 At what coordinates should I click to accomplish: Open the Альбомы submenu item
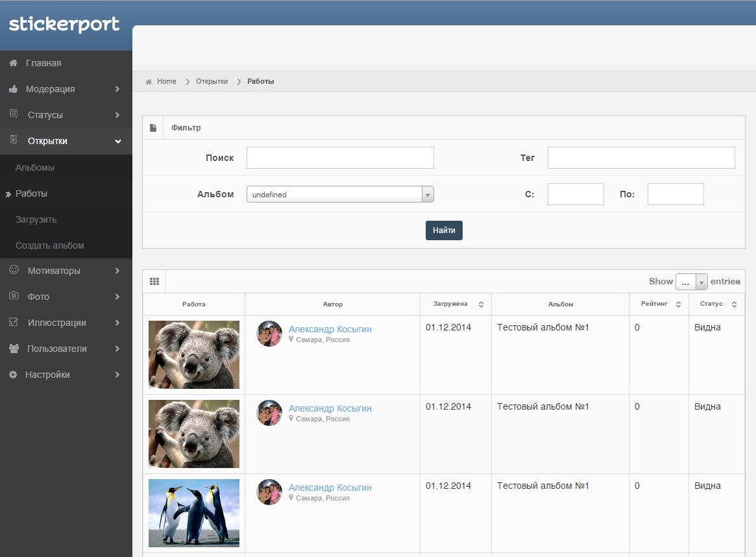[x=35, y=167]
